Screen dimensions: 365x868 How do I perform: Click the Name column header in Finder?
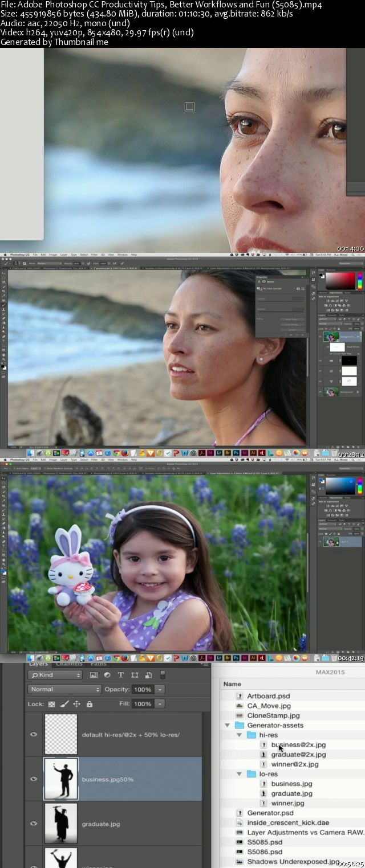pos(232,683)
